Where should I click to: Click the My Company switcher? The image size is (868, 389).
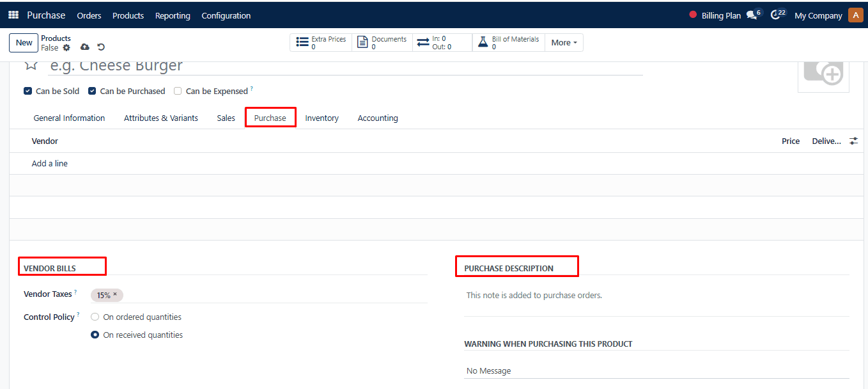[x=818, y=15]
